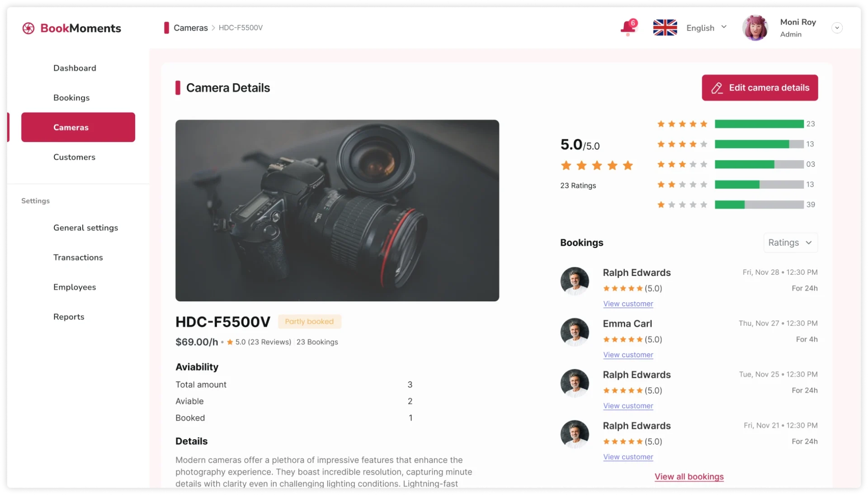Open the Reports sidebar item
868x495 pixels.
coord(69,317)
